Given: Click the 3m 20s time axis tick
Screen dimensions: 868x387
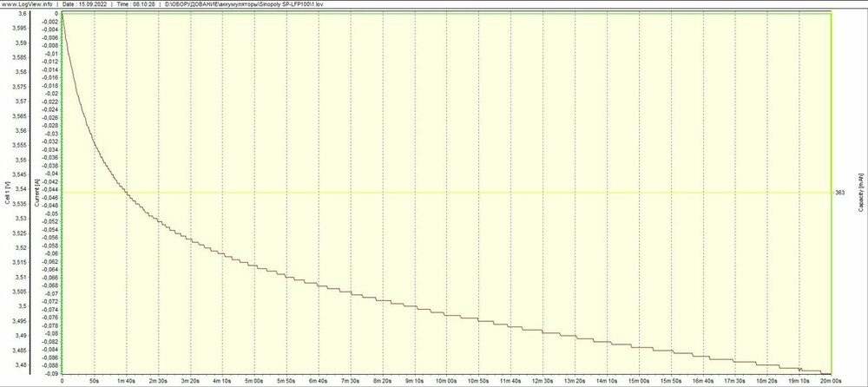Looking at the screenshot, I should pyautogui.click(x=190, y=382).
